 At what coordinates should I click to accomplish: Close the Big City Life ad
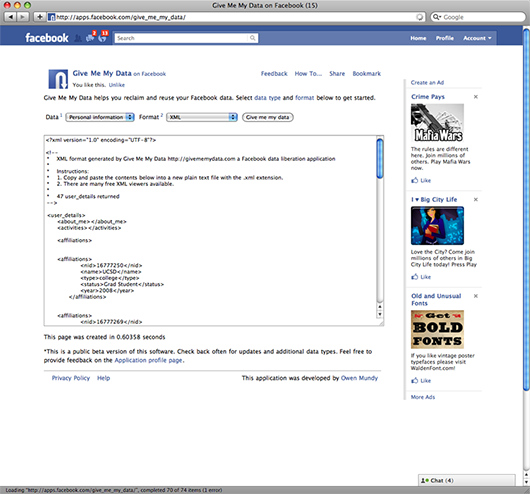pyautogui.click(x=476, y=199)
